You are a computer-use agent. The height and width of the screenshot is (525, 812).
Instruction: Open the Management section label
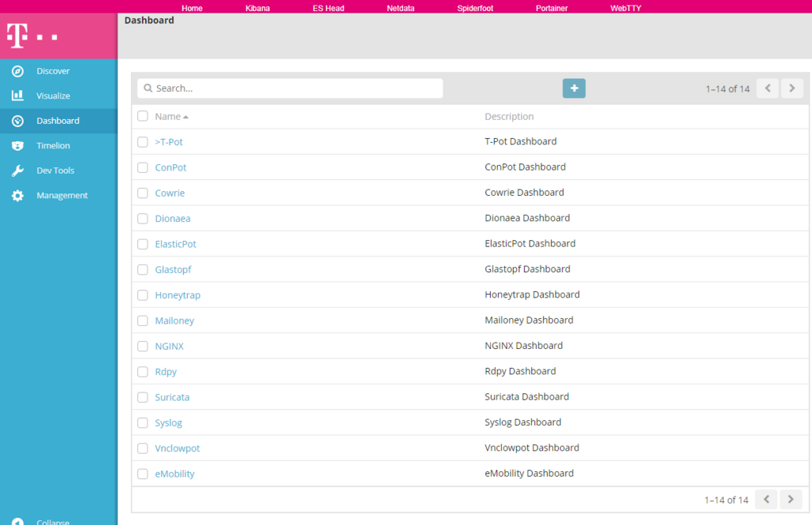62,195
